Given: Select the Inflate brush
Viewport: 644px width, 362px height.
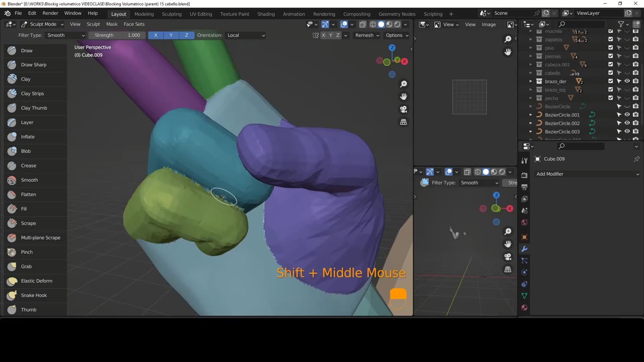Looking at the screenshot, I should coord(35,137).
